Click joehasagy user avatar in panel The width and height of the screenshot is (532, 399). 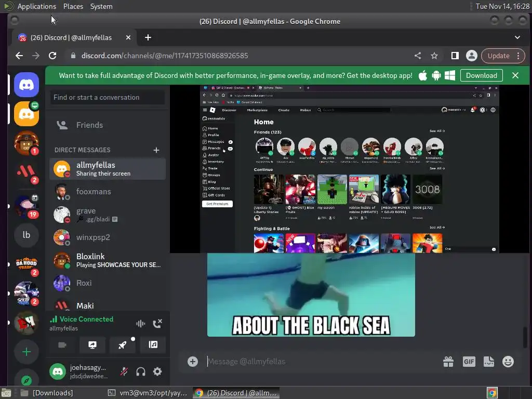58,372
